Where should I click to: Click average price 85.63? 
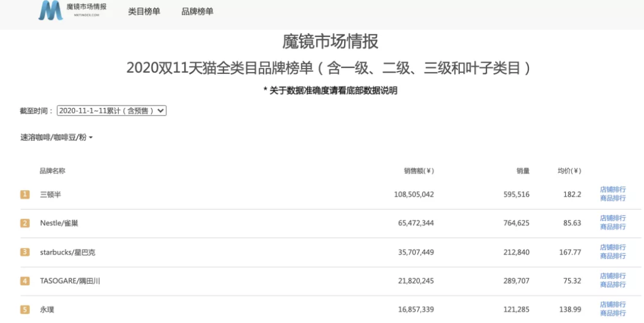click(572, 223)
